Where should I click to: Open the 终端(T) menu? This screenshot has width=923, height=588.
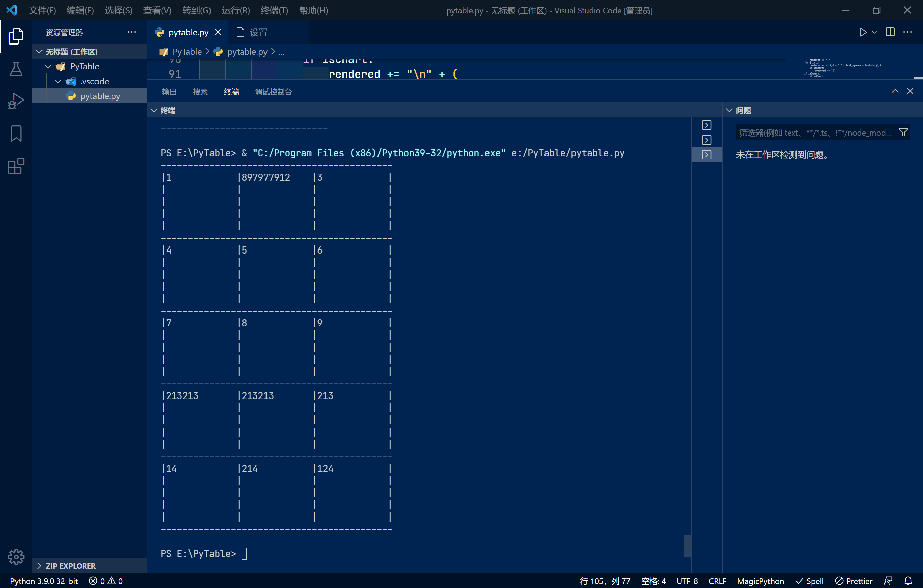275,10
